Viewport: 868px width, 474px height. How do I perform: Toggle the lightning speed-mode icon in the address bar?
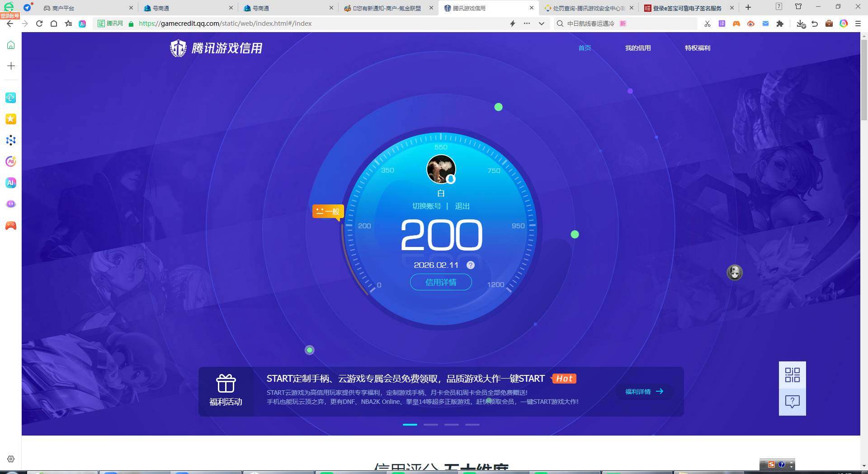[x=513, y=24]
